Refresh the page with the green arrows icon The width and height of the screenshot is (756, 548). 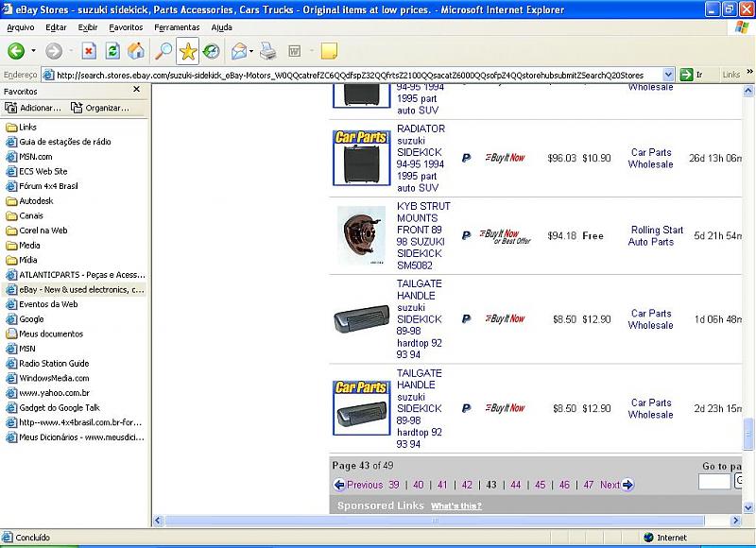click(x=112, y=51)
